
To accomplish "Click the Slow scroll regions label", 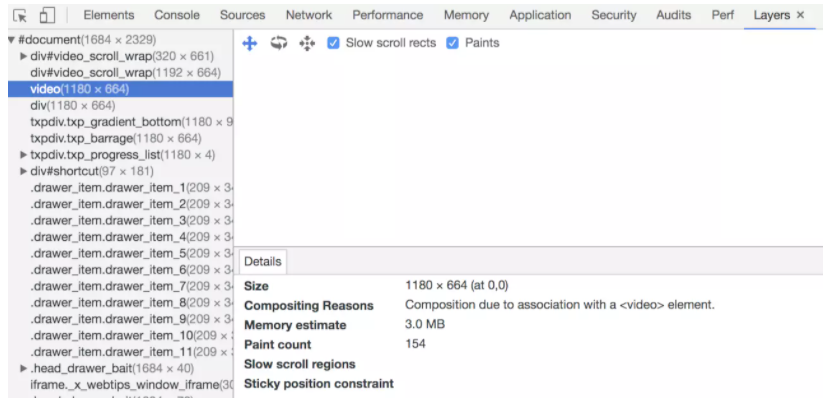I will pos(299,364).
